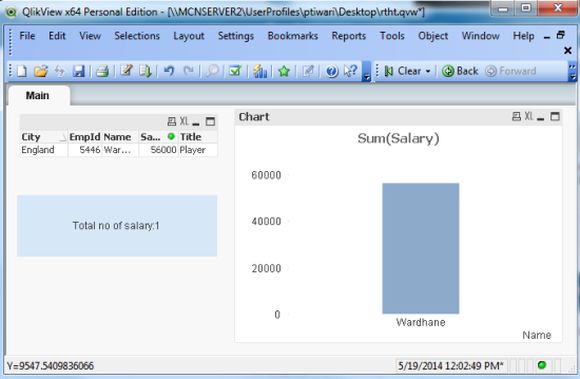The width and height of the screenshot is (580, 379).
Task: Launch the Quick Chart wizard icon
Action: [x=260, y=71]
